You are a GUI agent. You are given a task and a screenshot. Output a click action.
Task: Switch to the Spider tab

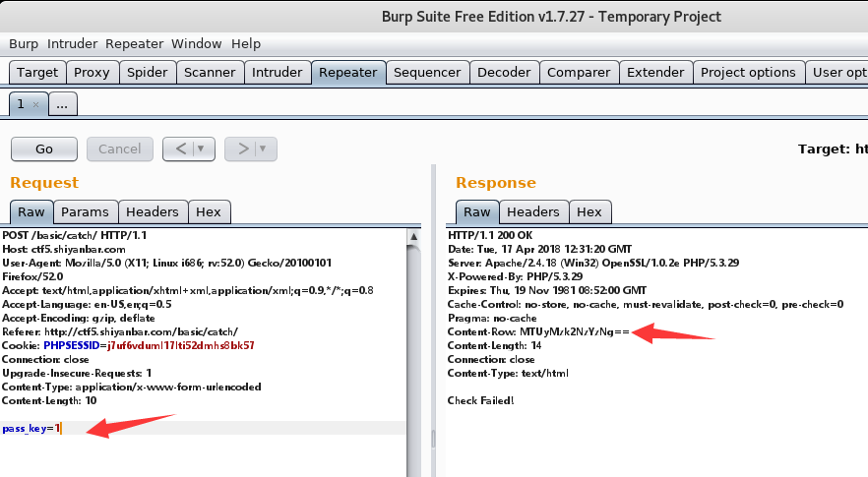[x=148, y=73]
